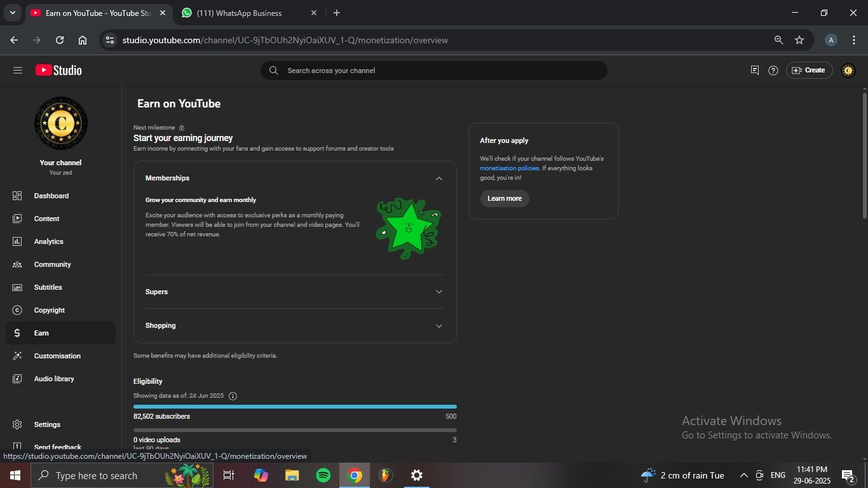Open the Chrome tab search dropdown

(12, 13)
